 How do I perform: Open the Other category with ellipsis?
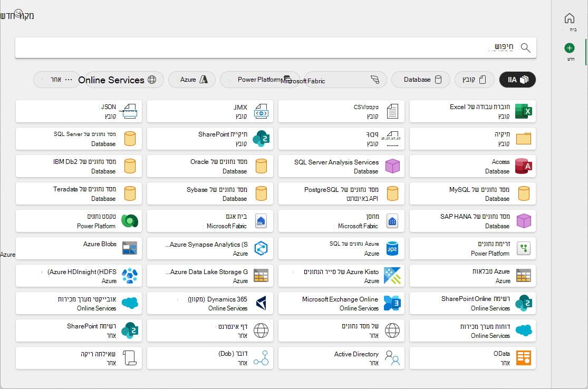(57, 80)
